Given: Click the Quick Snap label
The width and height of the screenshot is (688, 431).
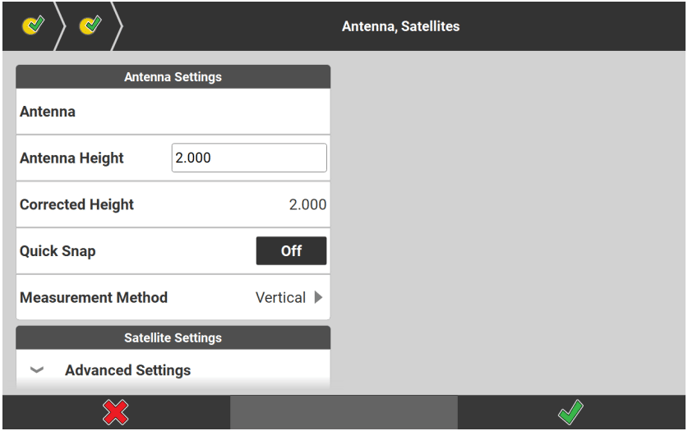Looking at the screenshot, I should point(58,251).
